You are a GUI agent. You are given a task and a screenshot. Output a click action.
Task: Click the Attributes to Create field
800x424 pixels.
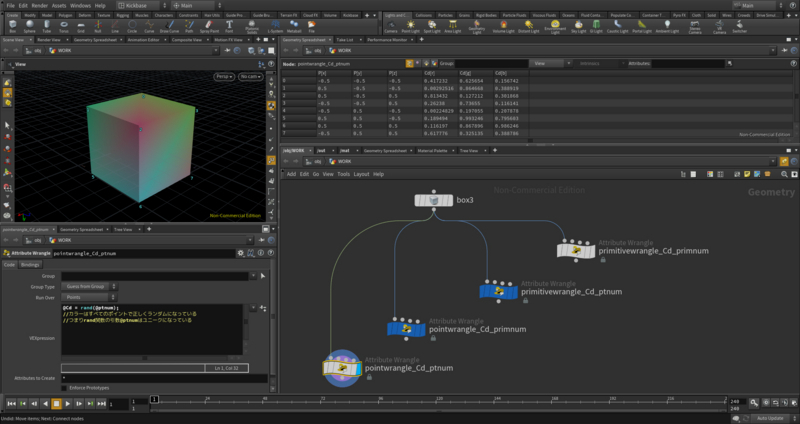point(164,378)
